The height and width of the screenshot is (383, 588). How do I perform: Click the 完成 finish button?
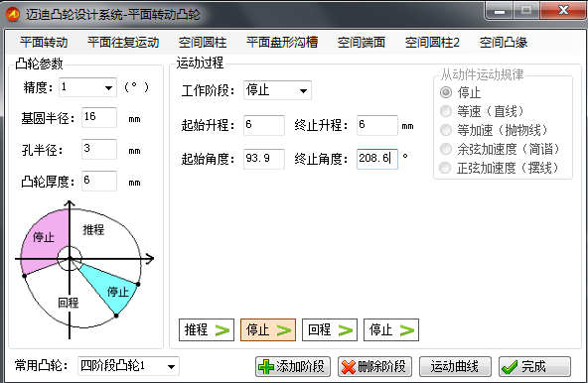tap(534, 366)
